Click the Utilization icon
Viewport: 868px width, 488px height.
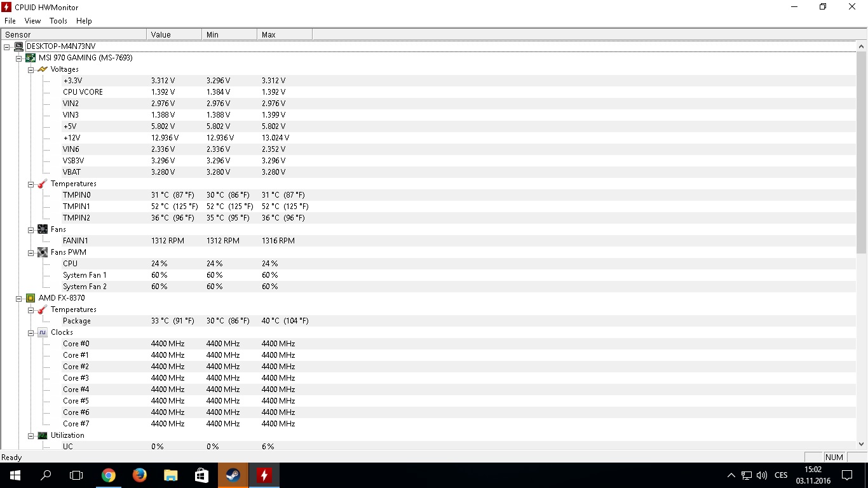point(43,435)
